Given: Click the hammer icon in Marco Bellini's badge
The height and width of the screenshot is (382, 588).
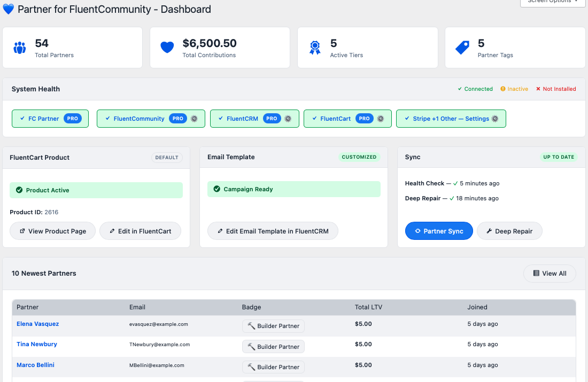Looking at the screenshot, I should [251, 367].
